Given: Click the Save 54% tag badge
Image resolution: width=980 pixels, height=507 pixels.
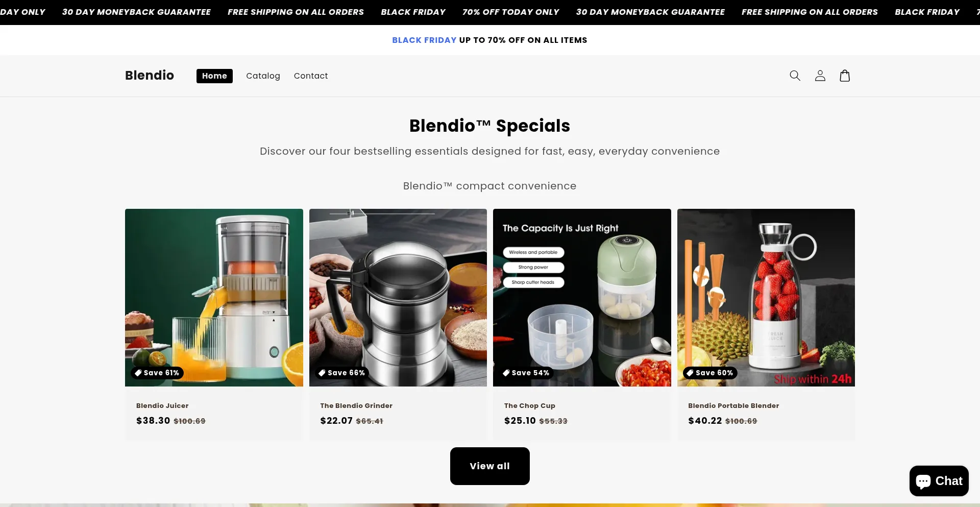Looking at the screenshot, I should click(x=526, y=373).
